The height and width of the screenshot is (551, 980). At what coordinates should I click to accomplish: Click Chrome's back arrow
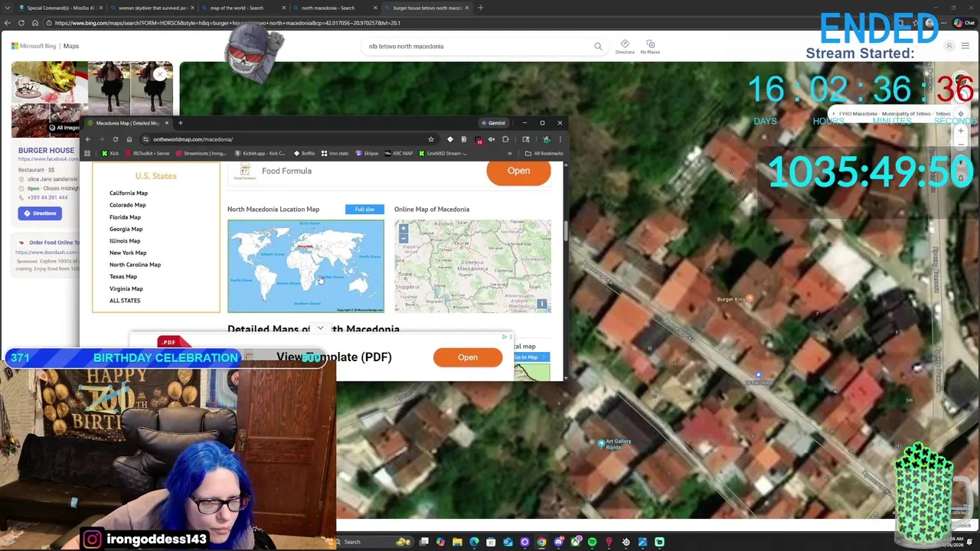(88, 139)
